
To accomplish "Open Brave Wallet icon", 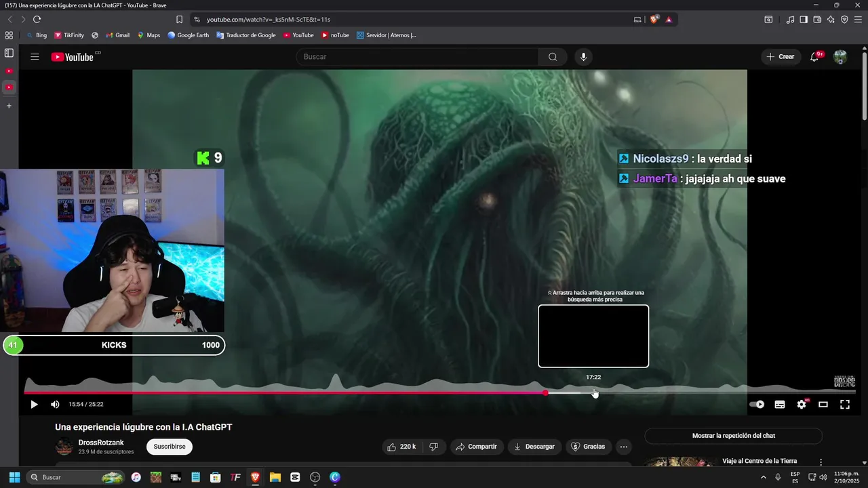I will [817, 20].
